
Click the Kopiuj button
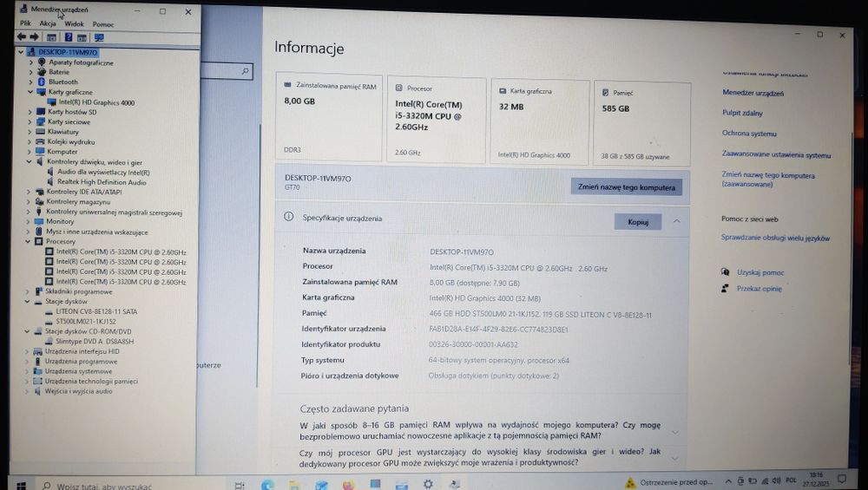point(638,222)
